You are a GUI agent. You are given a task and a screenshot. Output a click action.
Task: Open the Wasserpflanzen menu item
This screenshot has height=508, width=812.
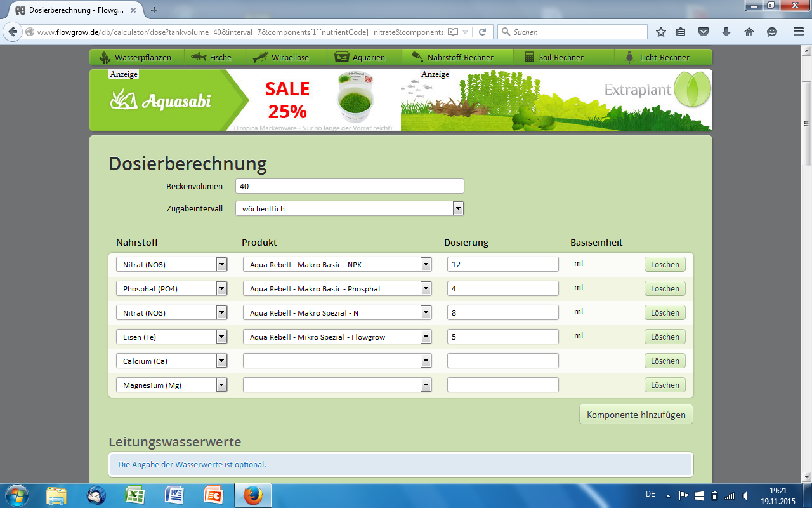click(136, 57)
